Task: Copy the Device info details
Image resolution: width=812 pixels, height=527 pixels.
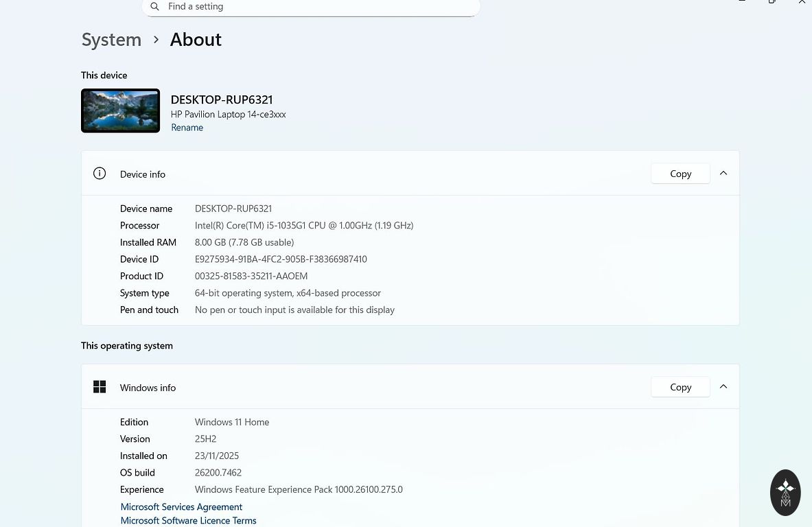Action: pos(680,174)
